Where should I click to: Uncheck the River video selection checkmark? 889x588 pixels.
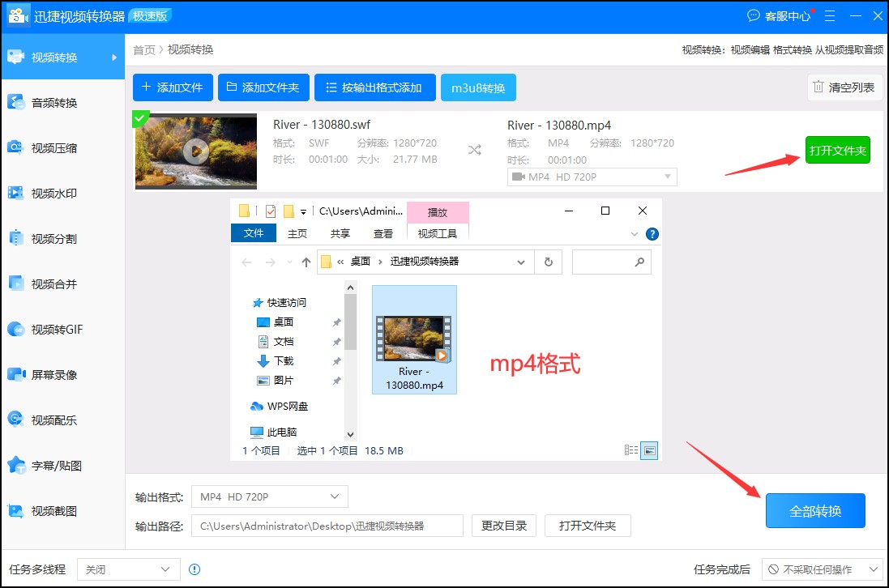140,118
